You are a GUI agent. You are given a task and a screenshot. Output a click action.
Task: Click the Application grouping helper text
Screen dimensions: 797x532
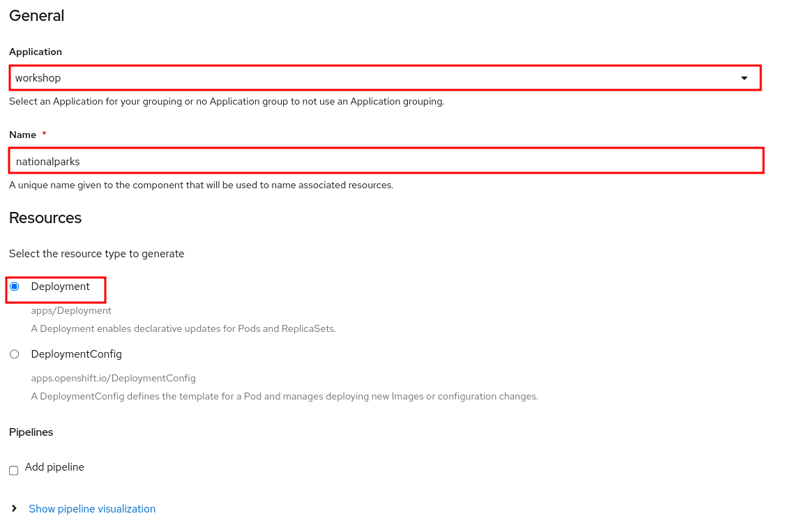(227, 101)
